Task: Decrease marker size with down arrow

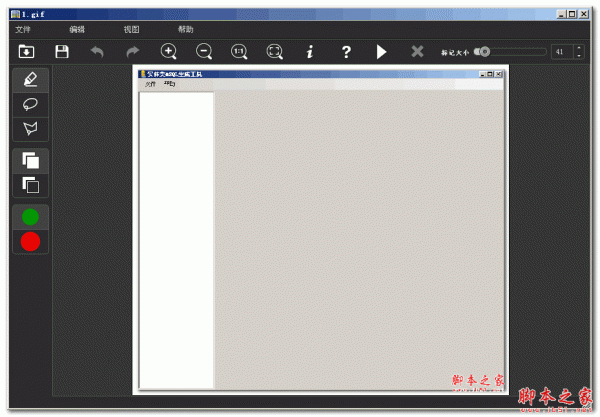Action: coord(579,55)
